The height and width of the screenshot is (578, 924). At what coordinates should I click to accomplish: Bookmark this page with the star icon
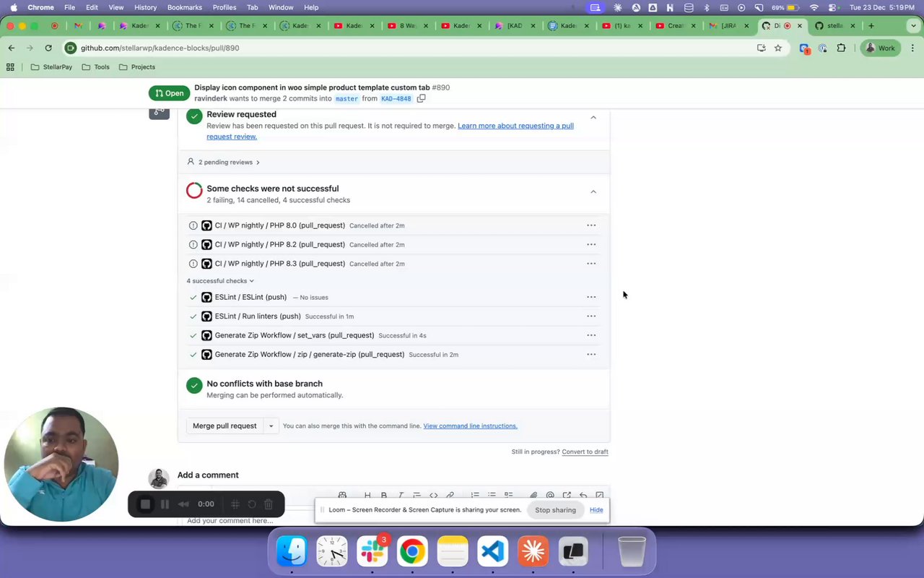coord(777,48)
